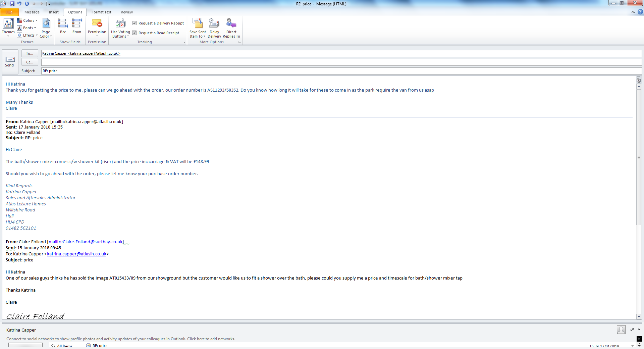Uncheck Request a Delivery Receipt
Image resolution: width=644 pixels, height=349 pixels.
click(x=135, y=23)
